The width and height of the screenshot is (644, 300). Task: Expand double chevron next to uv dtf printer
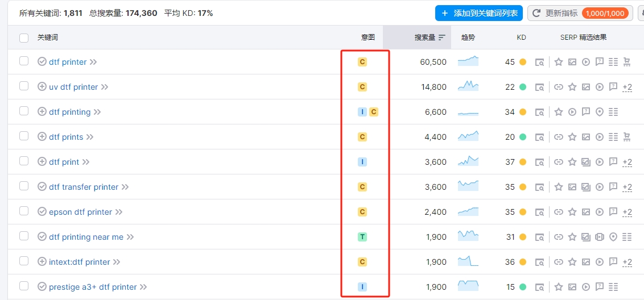click(x=105, y=88)
